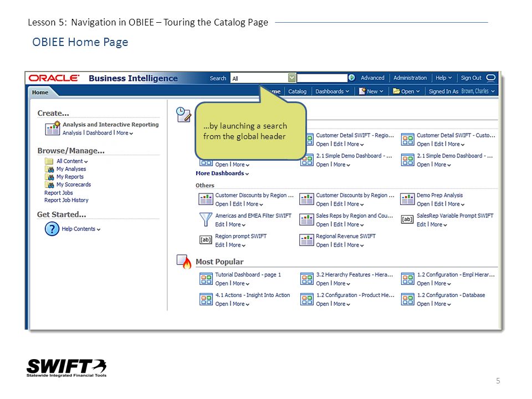Click the oval icon beside Sign Out

click(x=490, y=78)
